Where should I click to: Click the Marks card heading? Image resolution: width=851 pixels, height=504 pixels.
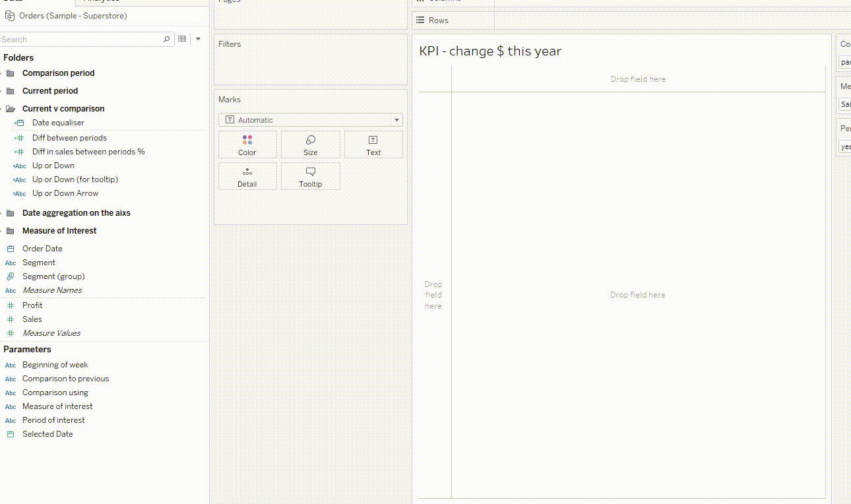[230, 100]
